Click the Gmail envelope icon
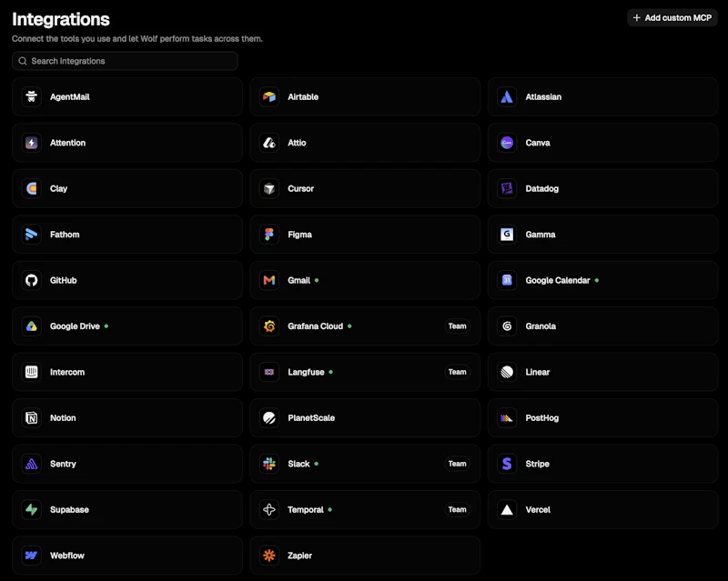This screenshot has height=581, width=728. (269, 280)
